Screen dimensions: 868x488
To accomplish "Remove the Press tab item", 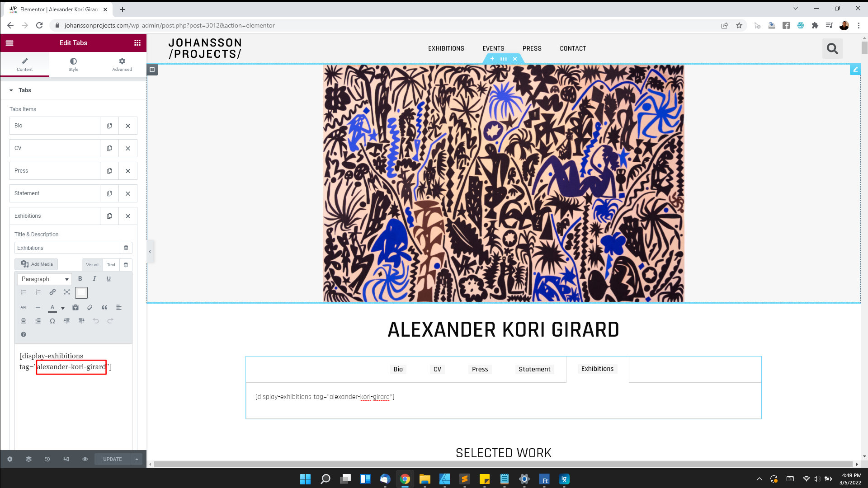I will [x=128, y=171].
